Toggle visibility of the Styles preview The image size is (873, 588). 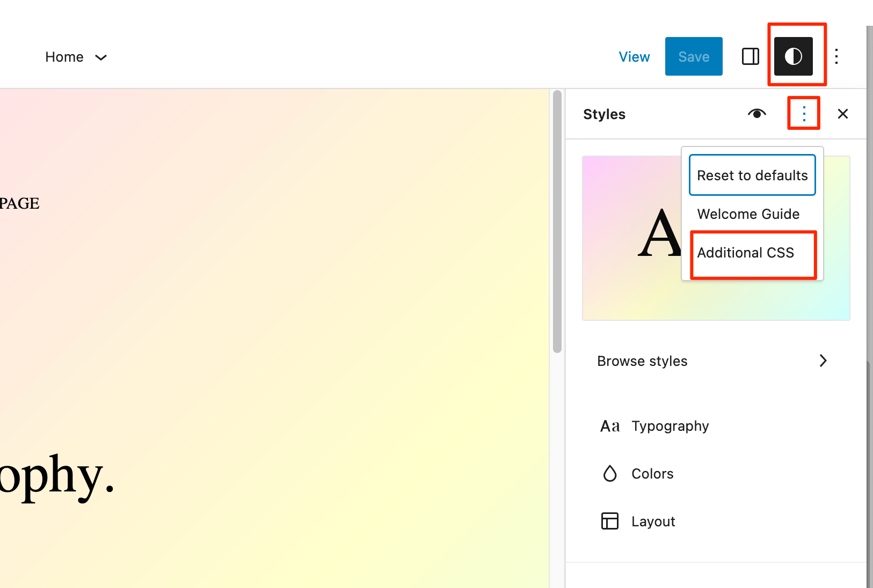click(757, 114)
